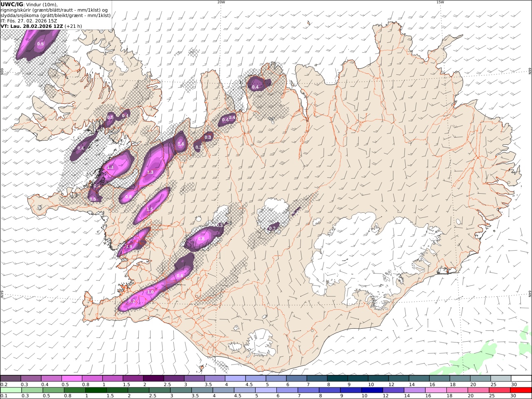Click the dark mauve swatch between 0.2 and 0.3

10,379
